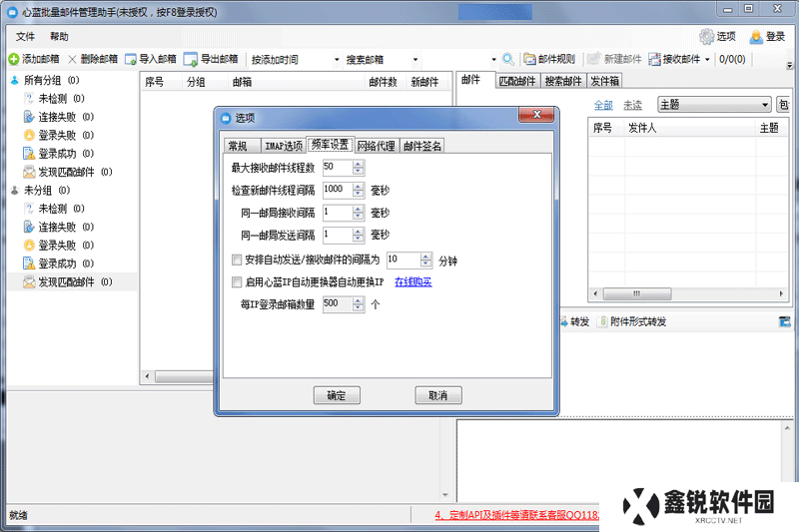Click the 最大接收邮件线程数 value field
The image size is (799, 532).
click(x=338, y=167)
